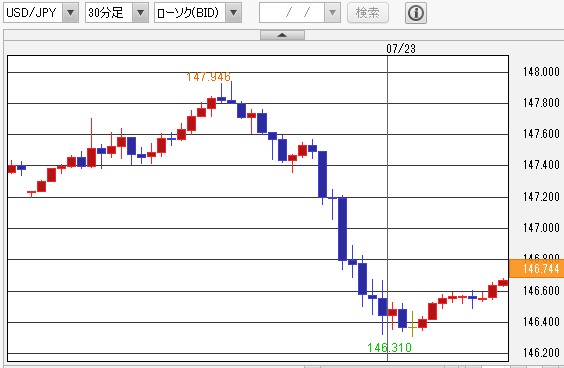The image size is (564, 368).
Task: Click the 検索 search button
Action: [x=368, y=13]
